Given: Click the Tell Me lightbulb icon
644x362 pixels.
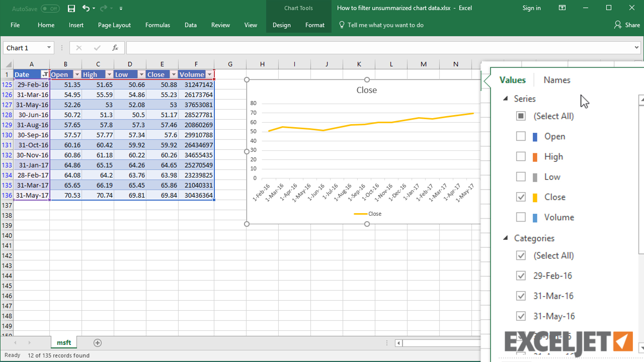Looking at the screenshot, I should coord(342,25).
